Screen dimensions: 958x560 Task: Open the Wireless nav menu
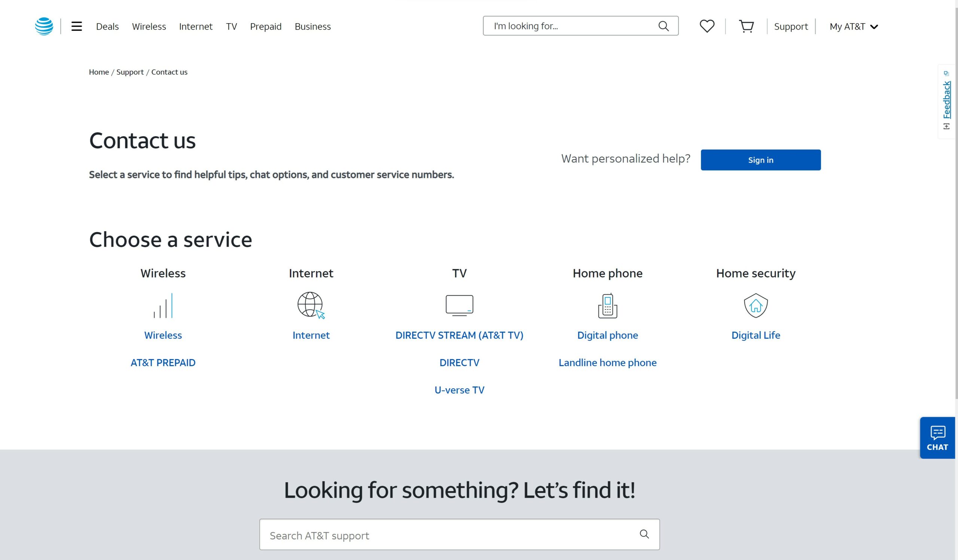[149, 27]
